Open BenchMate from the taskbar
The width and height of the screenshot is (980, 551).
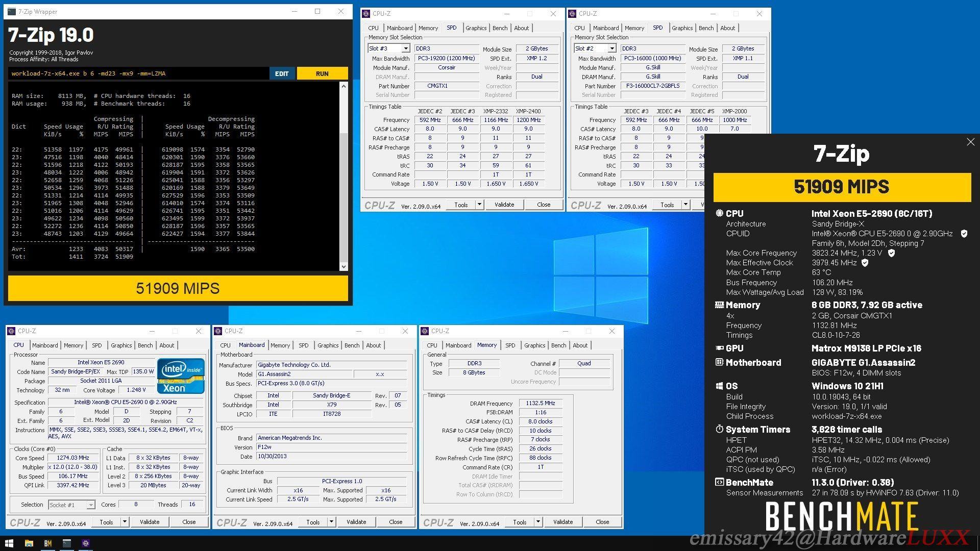click(47, 543)
